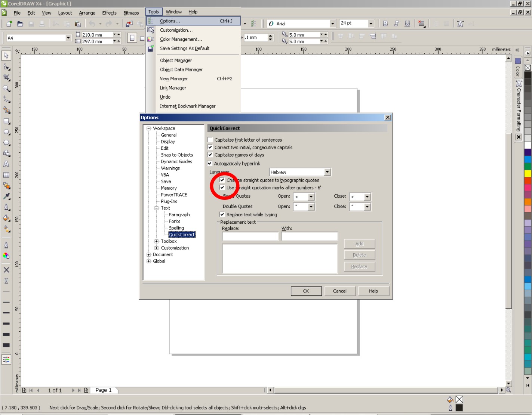Disable Replace text while typing
This screenshot has width=532, height=415.
point(222,214)
